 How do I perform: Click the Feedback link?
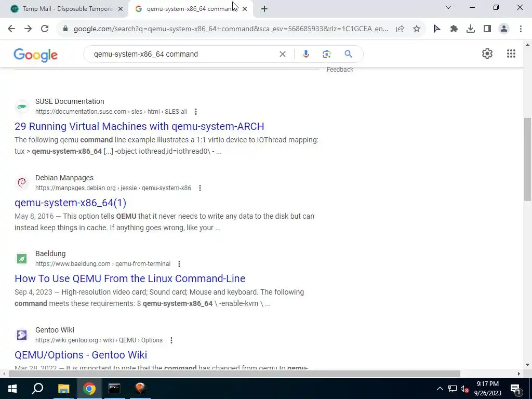[340, 70]
